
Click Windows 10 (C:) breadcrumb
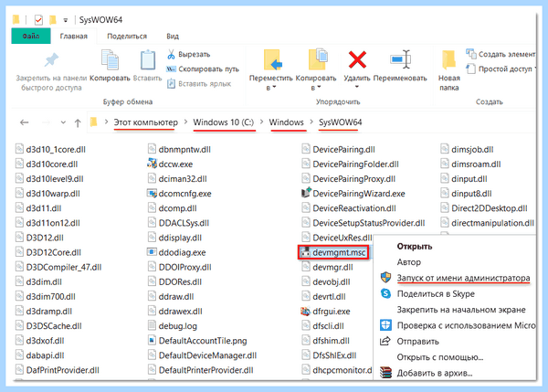coord(224,122)
